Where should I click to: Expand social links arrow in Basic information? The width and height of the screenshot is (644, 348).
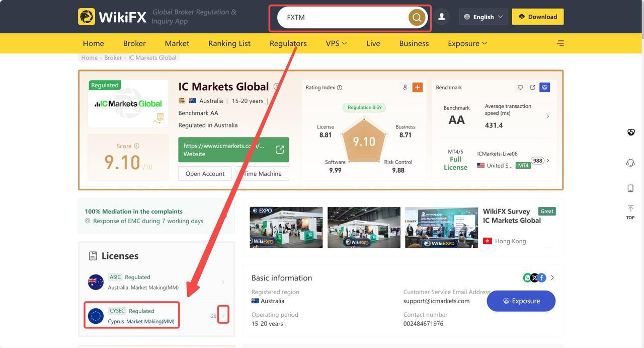click(552, 277)
